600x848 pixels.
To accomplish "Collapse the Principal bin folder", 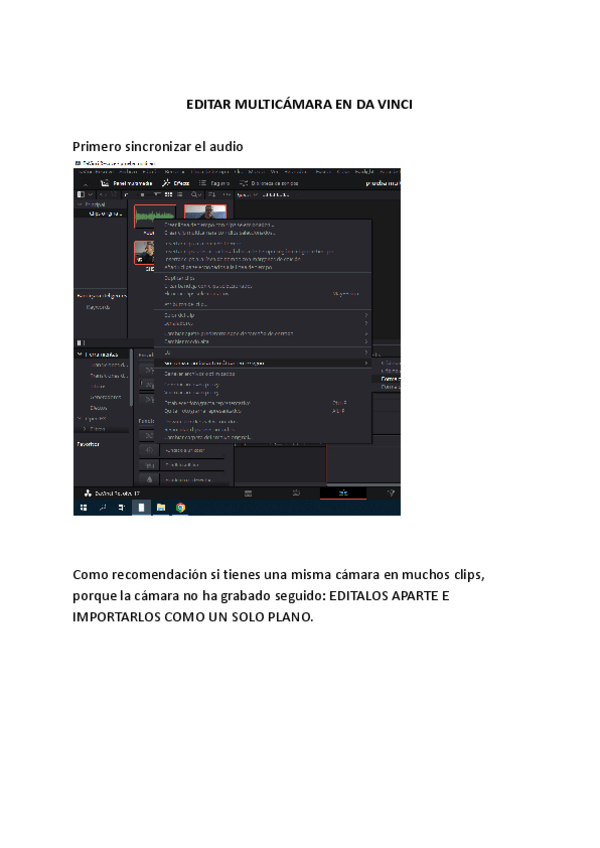I will pyautogui.click(x=79, y=204).
